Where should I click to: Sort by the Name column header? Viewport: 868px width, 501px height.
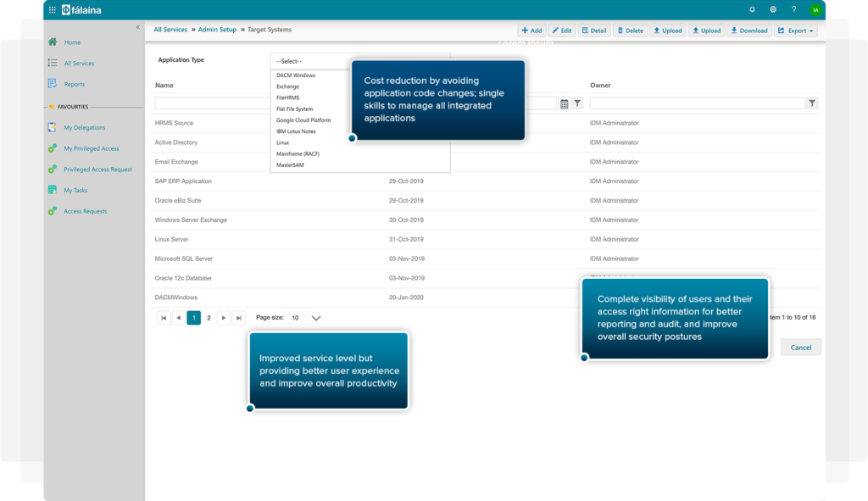(164, 86)
